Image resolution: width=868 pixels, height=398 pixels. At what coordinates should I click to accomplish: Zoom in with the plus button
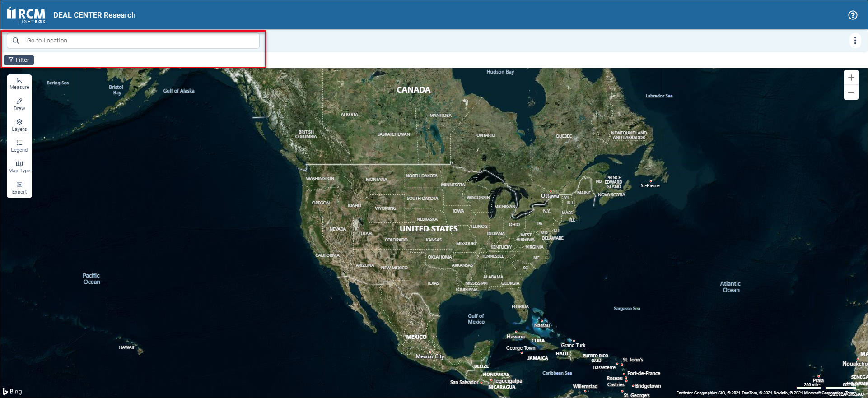(851, 78)
